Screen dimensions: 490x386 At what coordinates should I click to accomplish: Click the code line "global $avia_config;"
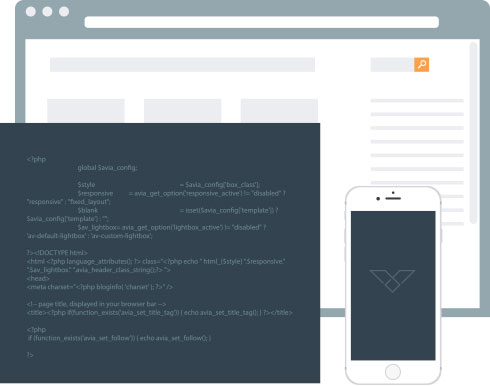coord(107,168)
